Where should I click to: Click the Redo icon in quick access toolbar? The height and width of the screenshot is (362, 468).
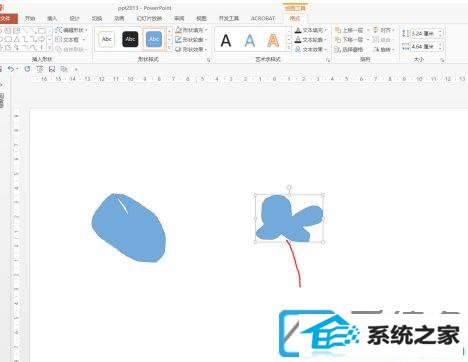click(x=27, y=69)
